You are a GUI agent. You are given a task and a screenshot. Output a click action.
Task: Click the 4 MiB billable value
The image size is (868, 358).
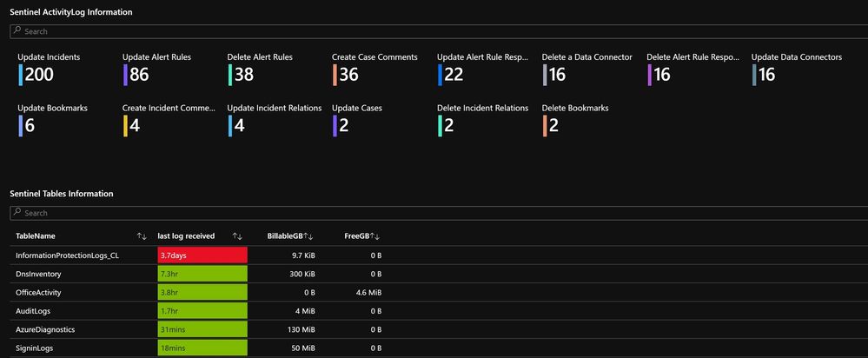click(306, 311)
